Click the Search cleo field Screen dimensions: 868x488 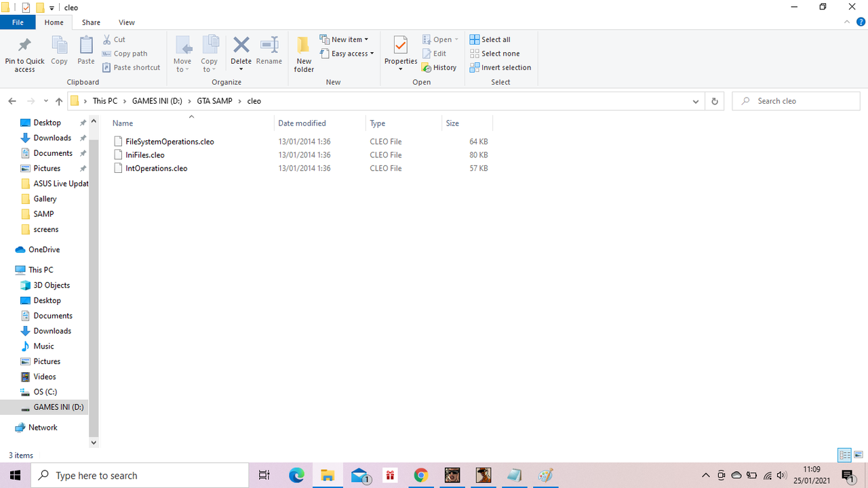pos(796,101)
